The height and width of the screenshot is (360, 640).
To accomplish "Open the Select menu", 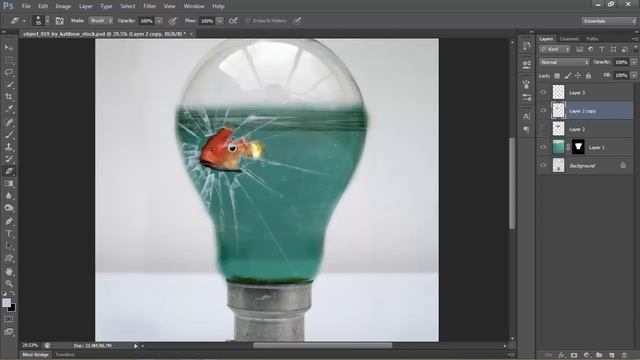I will point(127,6).
